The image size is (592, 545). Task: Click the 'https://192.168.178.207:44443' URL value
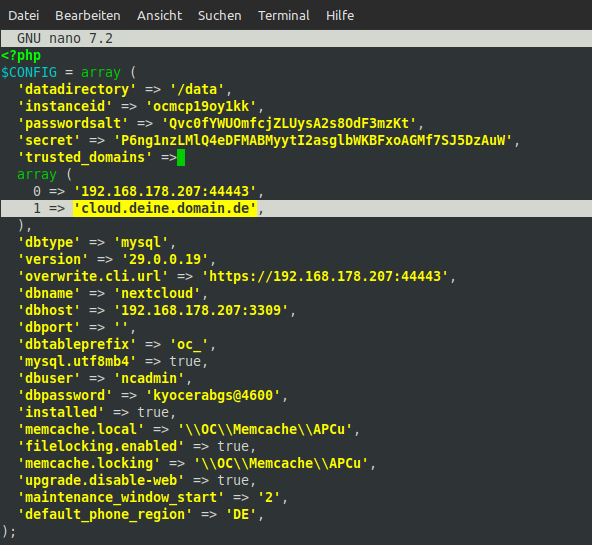(325, 276)
